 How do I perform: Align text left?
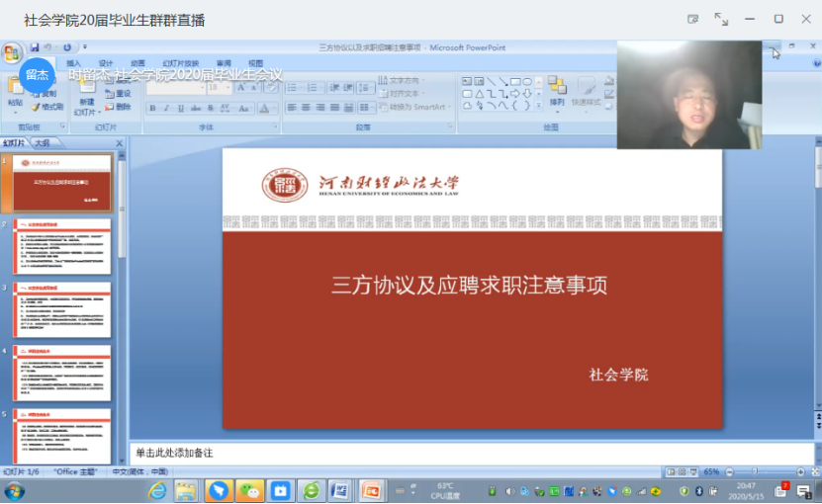point(292,108)
